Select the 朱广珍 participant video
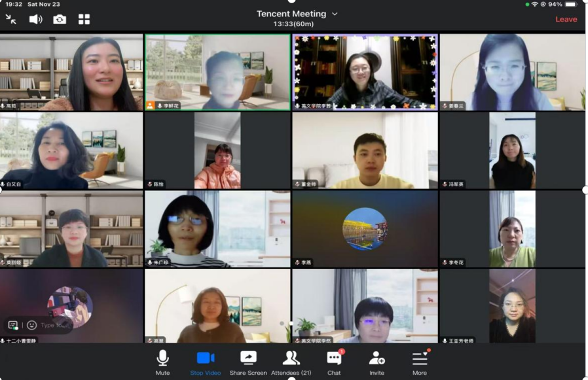 tap(217, 229)
